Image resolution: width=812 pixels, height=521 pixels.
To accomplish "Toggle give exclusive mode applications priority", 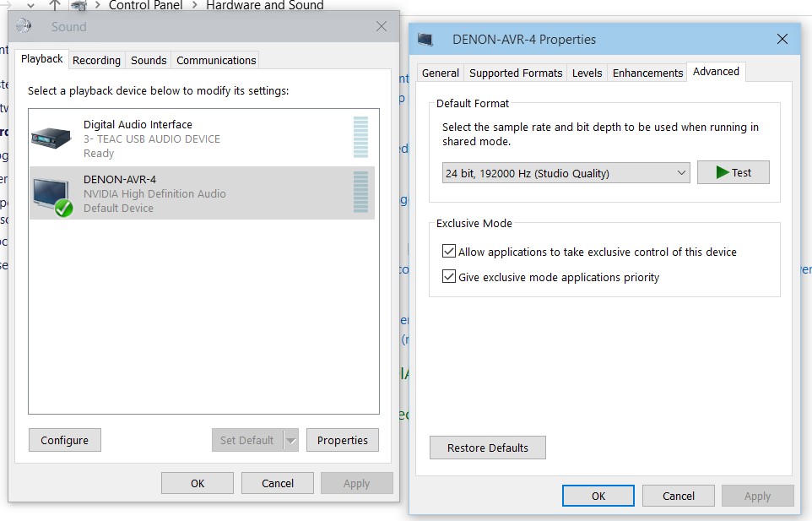I will pyautogui.click(x=449, y=276).
